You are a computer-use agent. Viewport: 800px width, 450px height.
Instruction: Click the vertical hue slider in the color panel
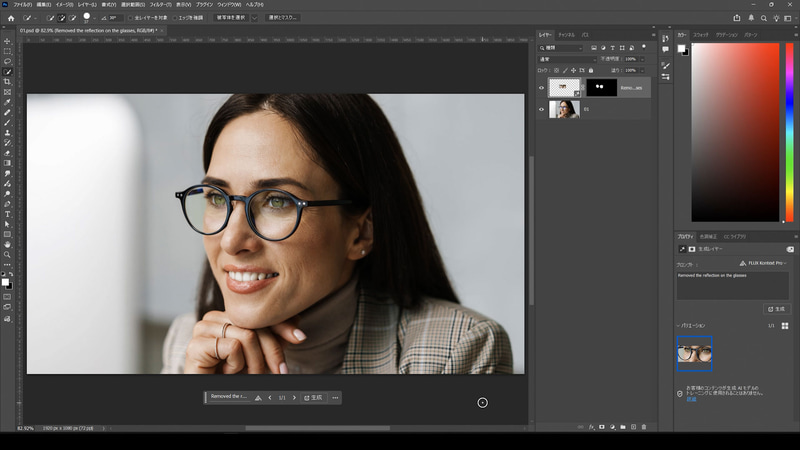[x=788, y=130]
